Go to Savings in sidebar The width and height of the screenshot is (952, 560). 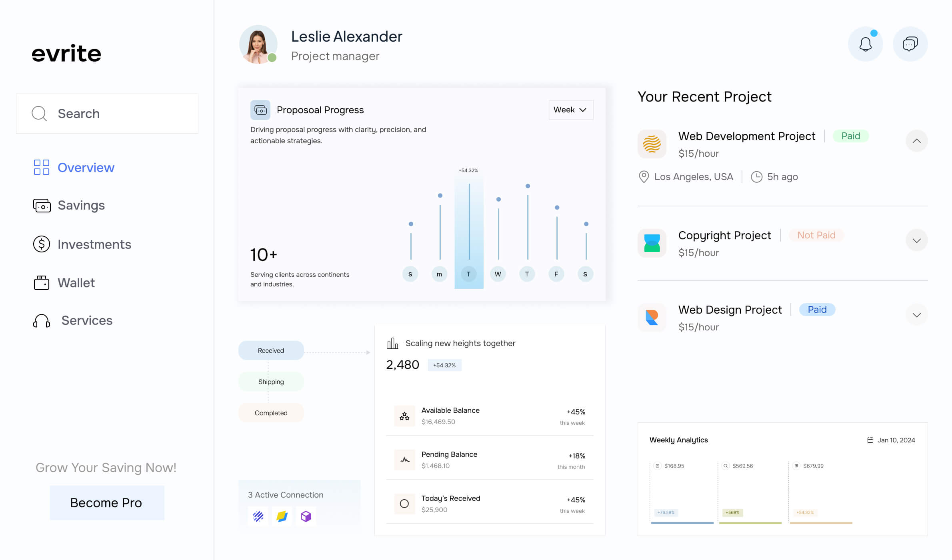pyautogui.click(x=81, y=205)
